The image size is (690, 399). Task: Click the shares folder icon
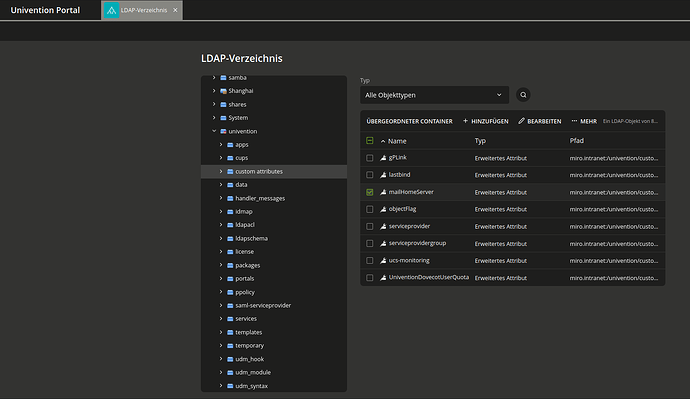[x=223, y=105]
